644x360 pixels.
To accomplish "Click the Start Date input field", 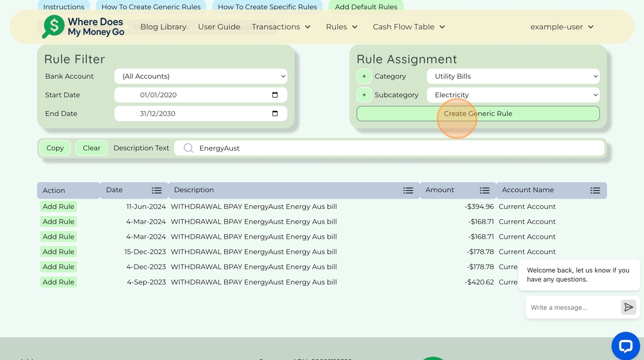I will click(x=201, y=95).
